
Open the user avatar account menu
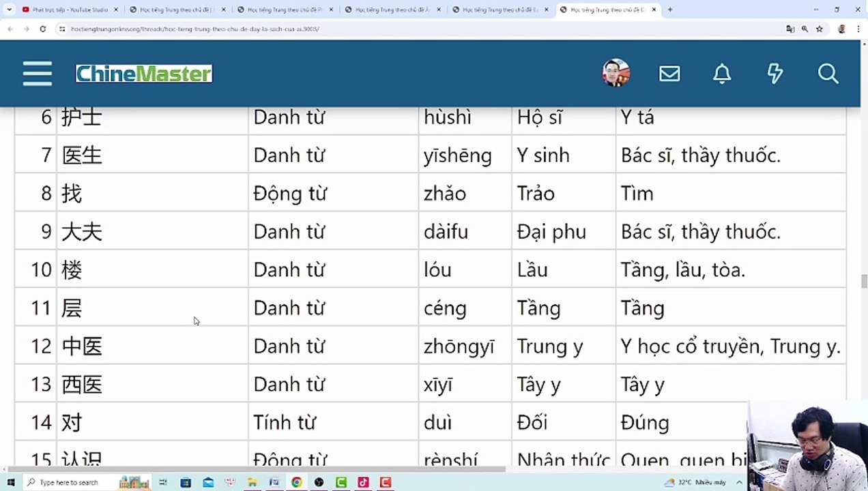[616, 73]
